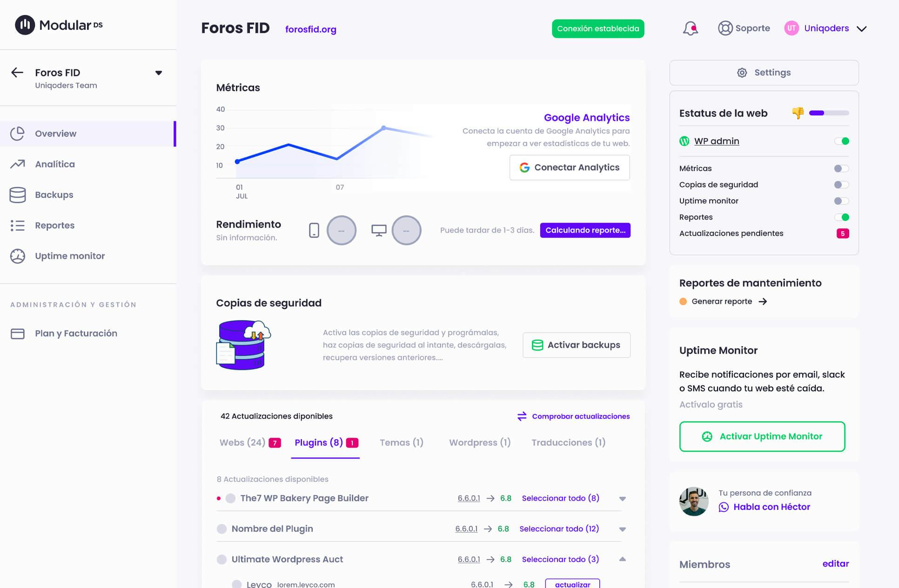Click the back arrow beside Foros FID

pos(17,73)
